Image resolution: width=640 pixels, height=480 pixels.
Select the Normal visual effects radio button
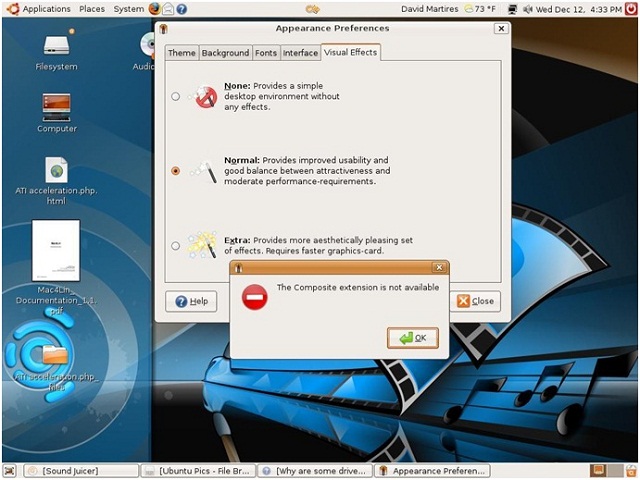tap(176, 171)
